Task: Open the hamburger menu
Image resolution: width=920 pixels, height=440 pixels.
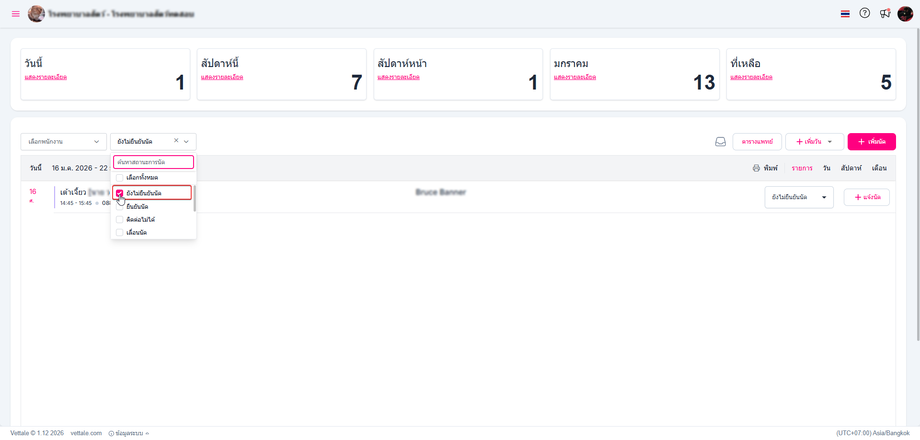Action: coord(15,13)
